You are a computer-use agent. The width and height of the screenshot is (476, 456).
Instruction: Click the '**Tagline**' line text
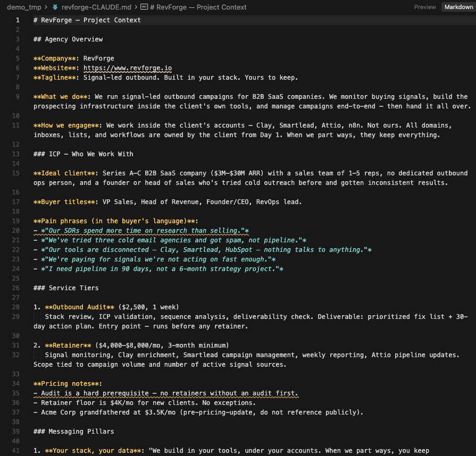(x=166, y=78)
